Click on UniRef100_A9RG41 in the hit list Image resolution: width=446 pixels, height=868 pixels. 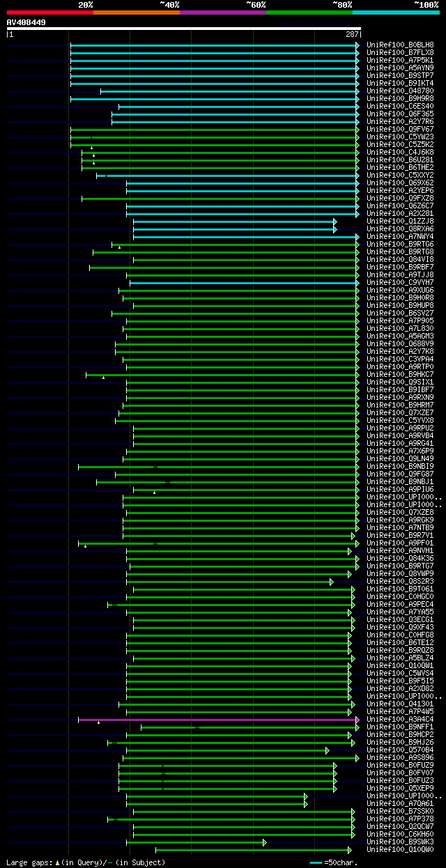pos(400,443)
